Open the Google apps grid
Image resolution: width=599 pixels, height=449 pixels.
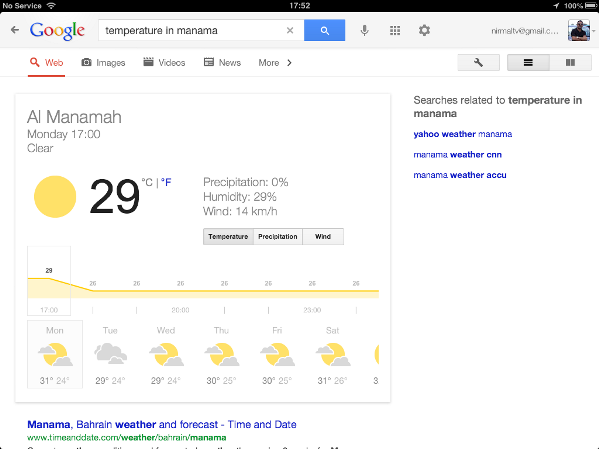click(x=395, y=30)
